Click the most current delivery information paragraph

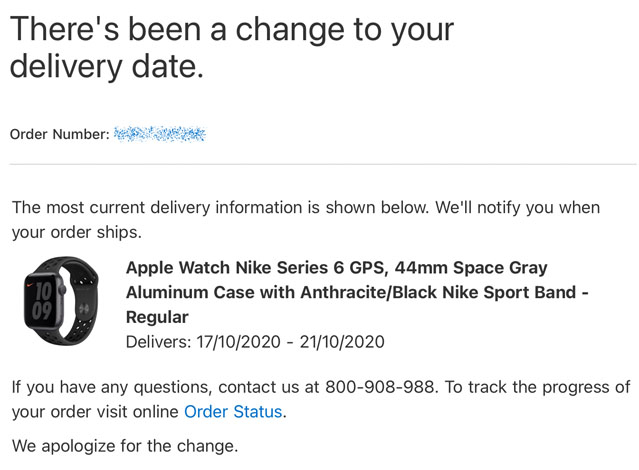click(306, 220)
